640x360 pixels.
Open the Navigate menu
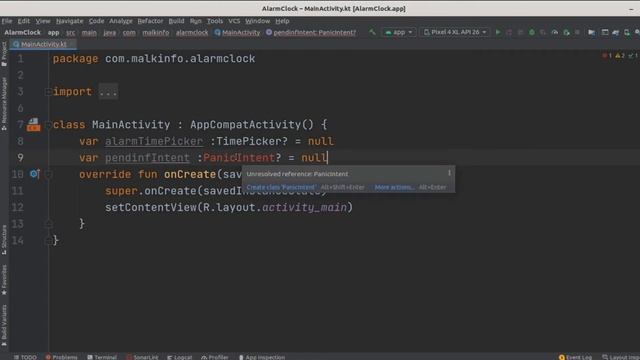pyautogui.click(x=69, y=21)
